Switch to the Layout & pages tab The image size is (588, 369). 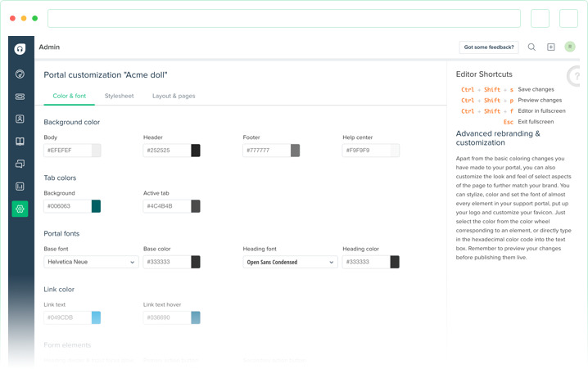click(x=174, y=96)
